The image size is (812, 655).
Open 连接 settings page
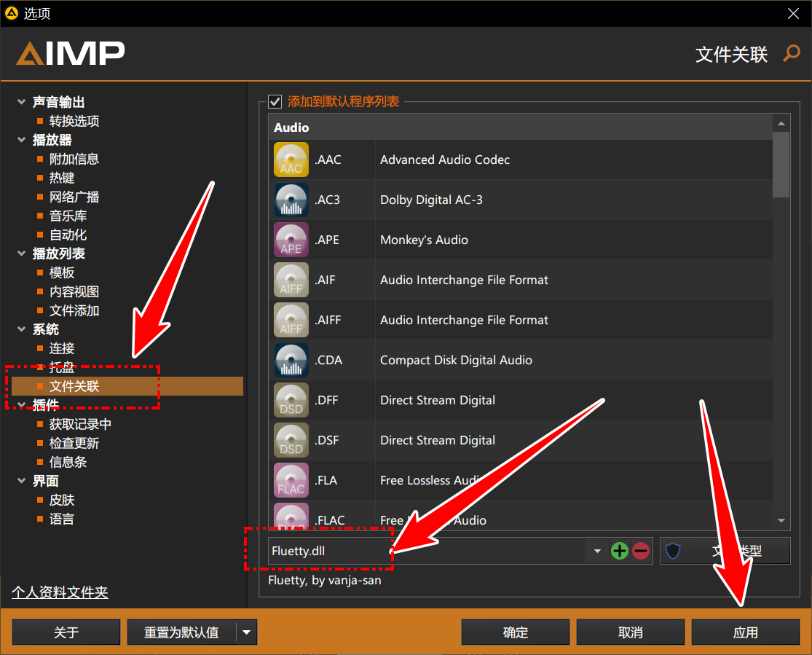tap(62, 348)
